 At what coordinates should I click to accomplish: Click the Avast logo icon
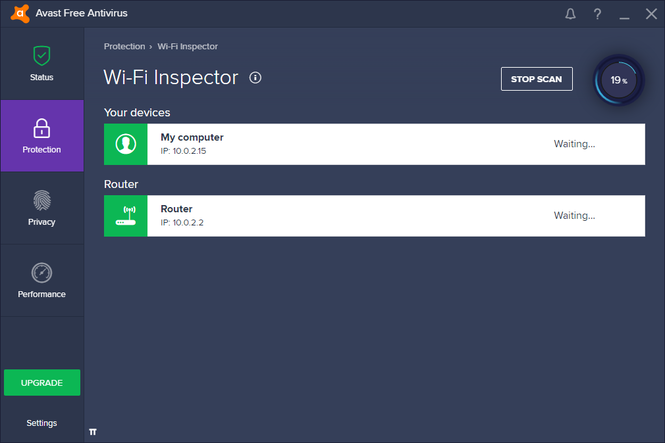[20, 14]
